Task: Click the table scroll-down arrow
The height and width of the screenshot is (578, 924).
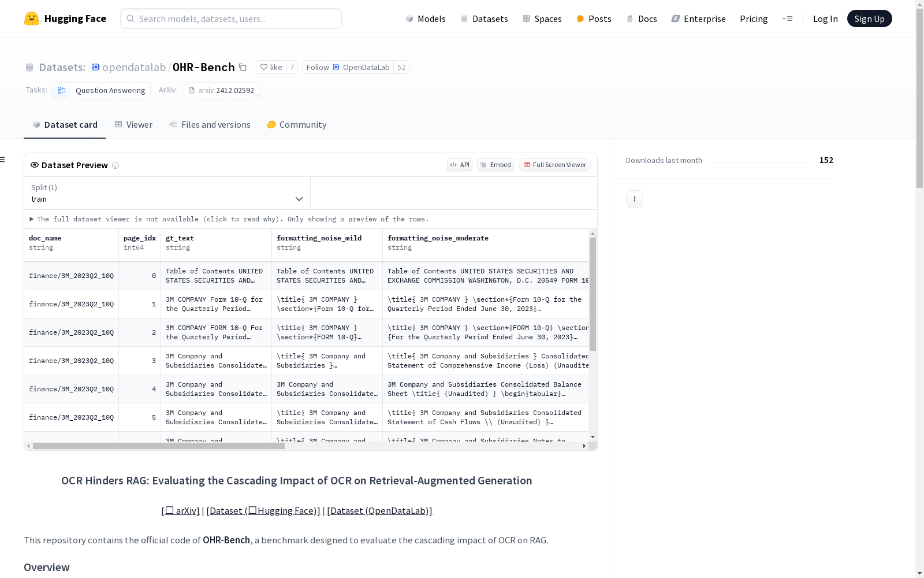Action: pyautogui.click(x=593, y=437)
